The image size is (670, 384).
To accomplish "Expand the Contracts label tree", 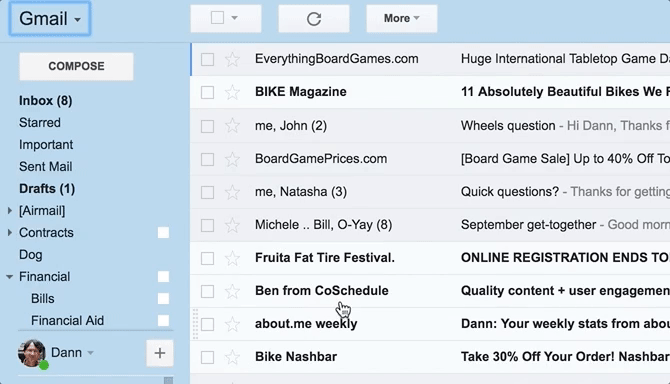I will click(9, 233).
